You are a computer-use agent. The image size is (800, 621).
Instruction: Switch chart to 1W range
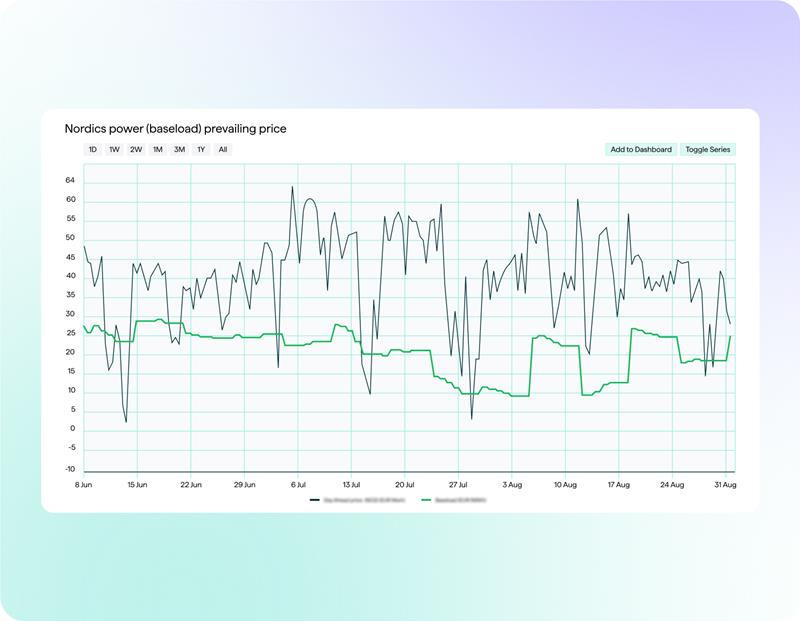(114, 150)
